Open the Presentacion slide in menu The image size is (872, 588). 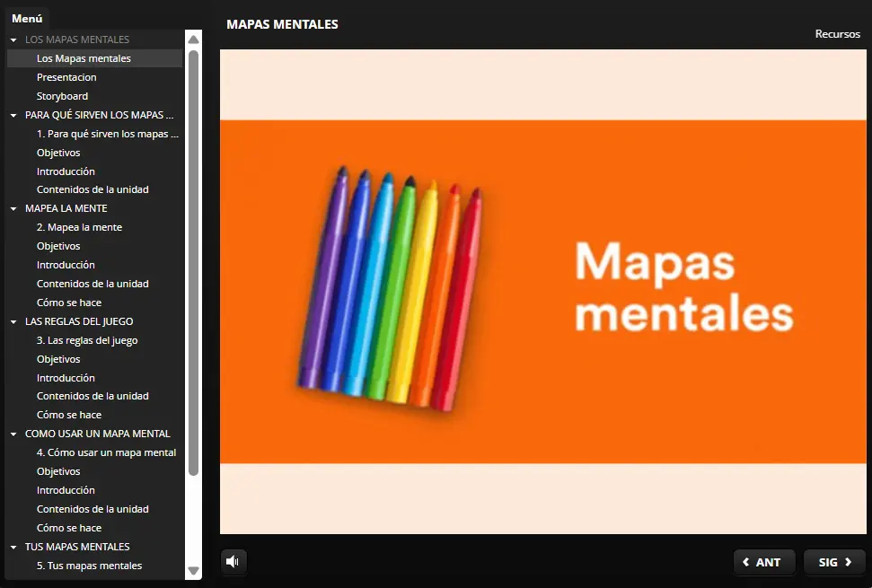tap(66, 77)
